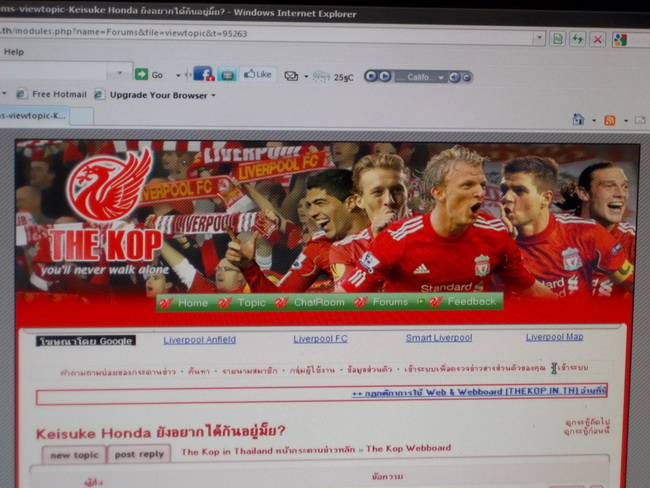Expand the Upgrade Your Browser dropdown arrow
Screen dimensions: 650x488
pos(213,96)
